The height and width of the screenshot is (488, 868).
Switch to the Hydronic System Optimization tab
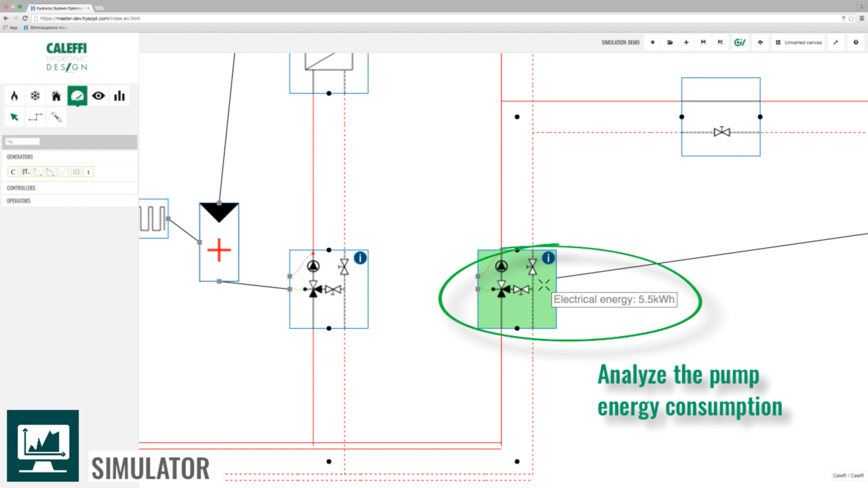(60, 7)
